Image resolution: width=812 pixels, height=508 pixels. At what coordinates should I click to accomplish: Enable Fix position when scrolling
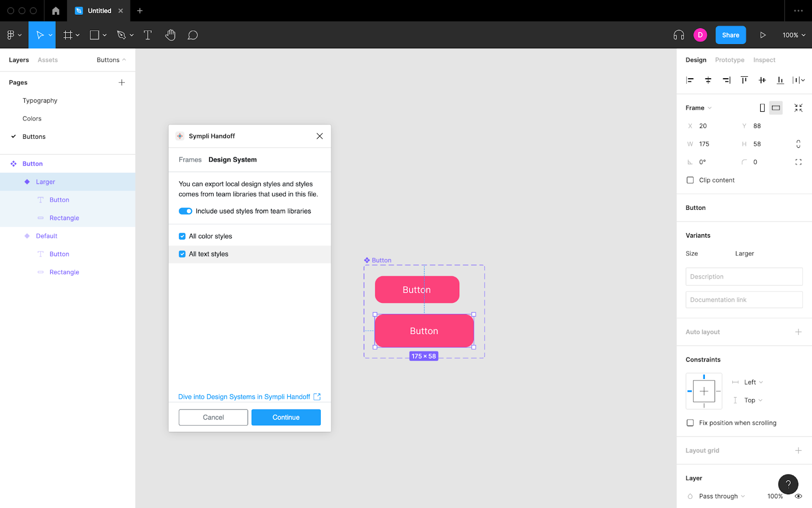click(x=690, y=423)
